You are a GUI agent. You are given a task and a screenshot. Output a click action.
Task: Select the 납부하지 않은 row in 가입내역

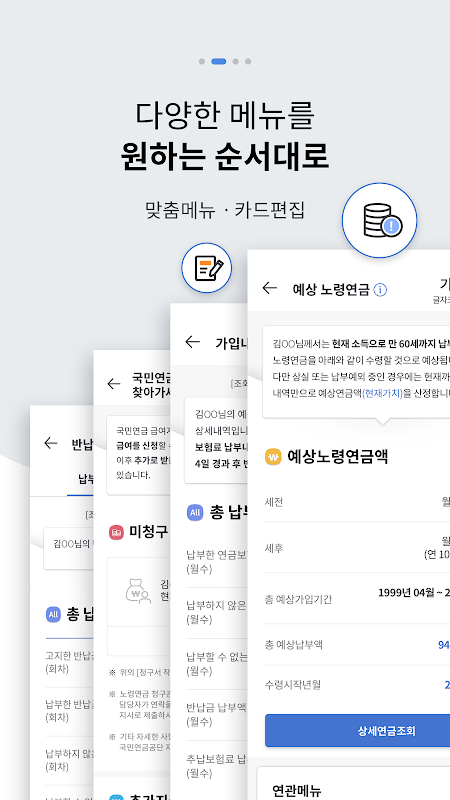(x=217, y=612)
